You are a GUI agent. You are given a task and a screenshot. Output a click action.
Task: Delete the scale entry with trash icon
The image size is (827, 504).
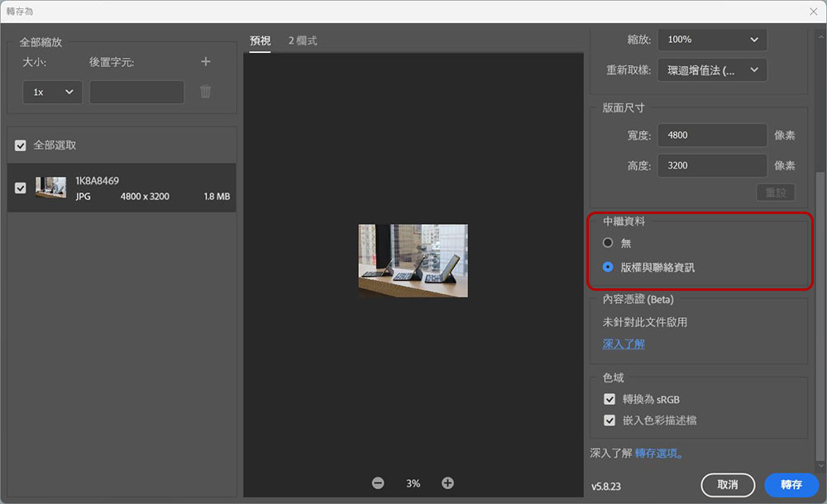coord(205,92)
